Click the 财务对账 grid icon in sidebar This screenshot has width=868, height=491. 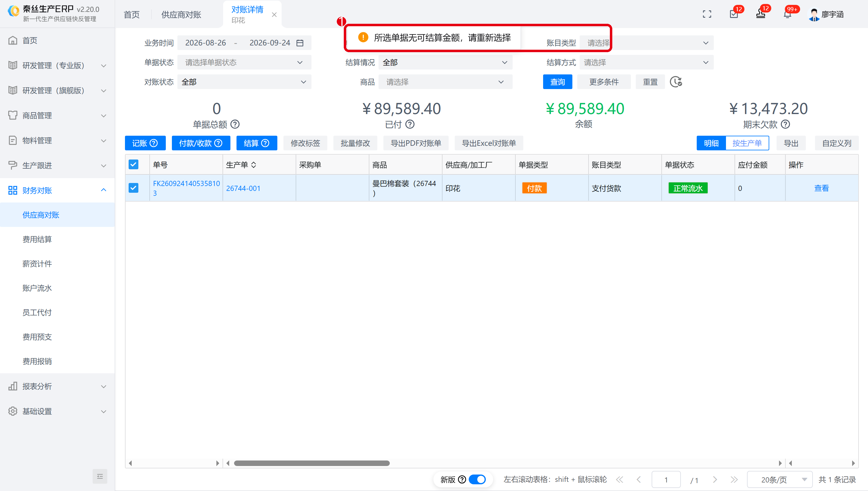13,190
